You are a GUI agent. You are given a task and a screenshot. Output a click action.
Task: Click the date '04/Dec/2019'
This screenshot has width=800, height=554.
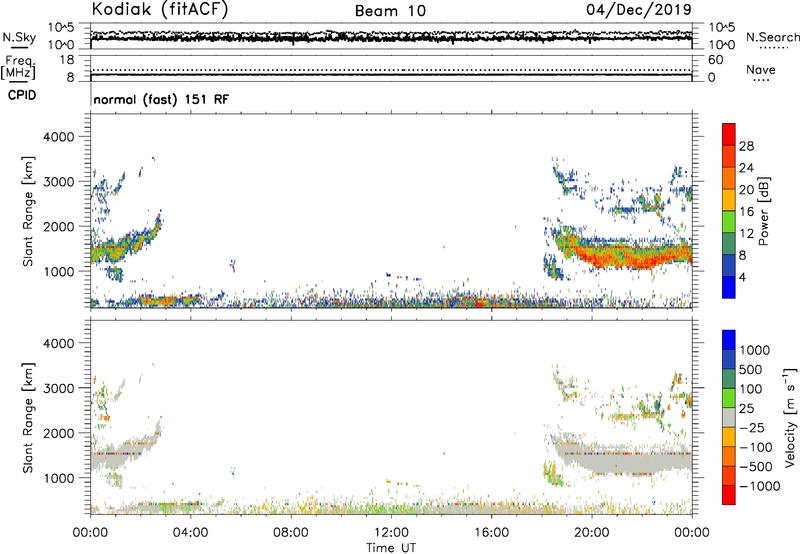[639, 9]
